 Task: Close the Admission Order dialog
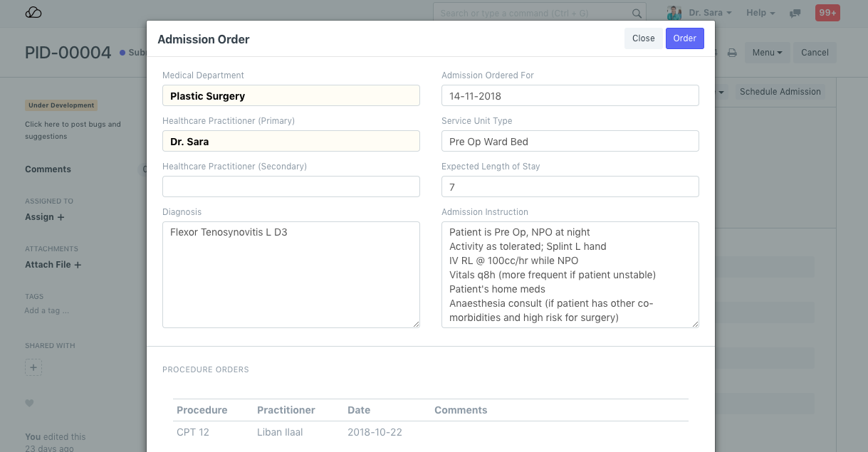(x=643, y=38)
